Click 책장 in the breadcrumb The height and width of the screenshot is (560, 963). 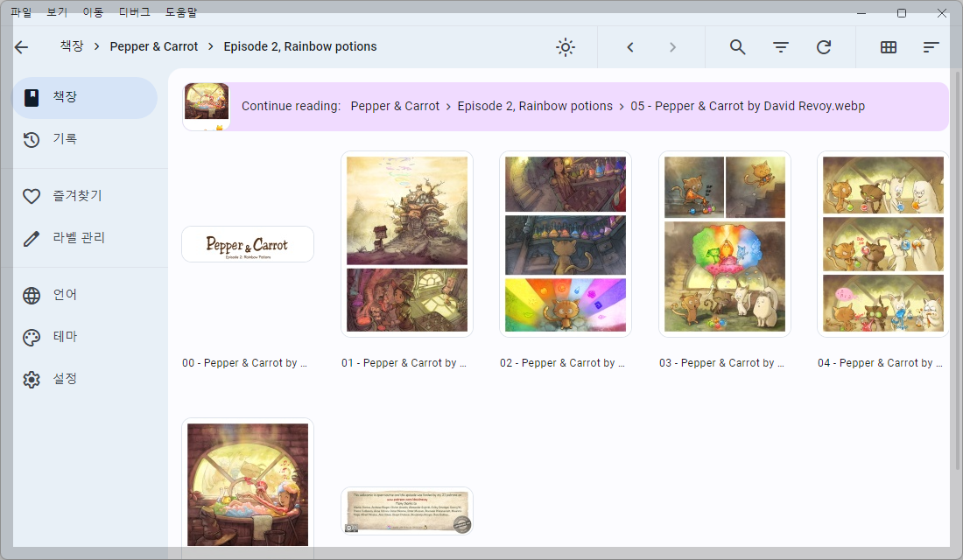71,46
